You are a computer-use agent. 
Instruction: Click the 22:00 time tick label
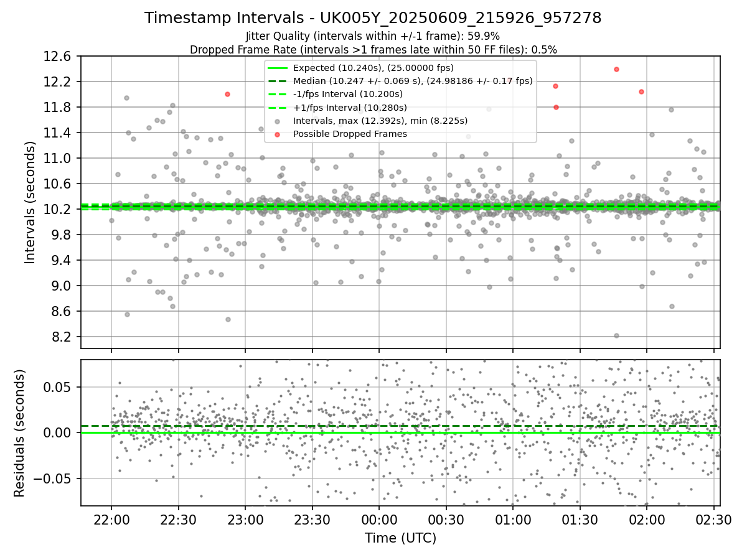click(x=111, y=520)
